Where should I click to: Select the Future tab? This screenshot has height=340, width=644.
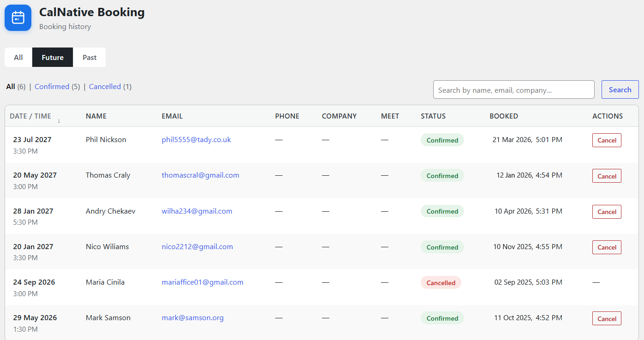(53, 57)
